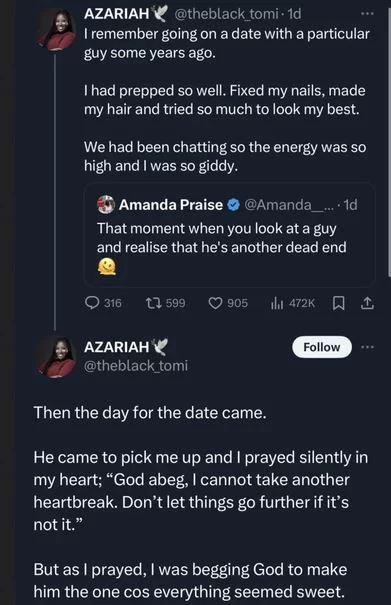Open the AZARIAH name on the second tweet
The height and width of the screenshot is (605, 391).
click(x=117, y=347)
